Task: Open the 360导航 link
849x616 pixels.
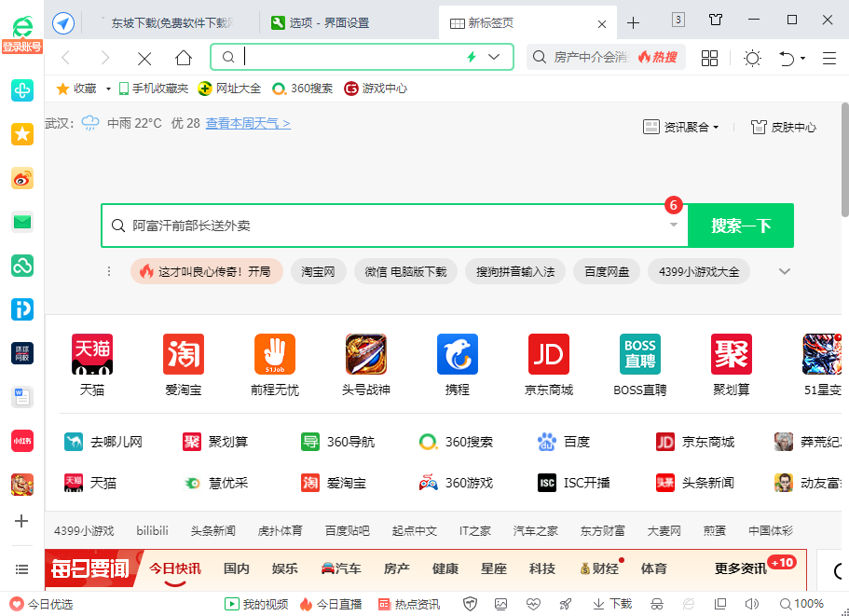Action: [x=338, y=443]
